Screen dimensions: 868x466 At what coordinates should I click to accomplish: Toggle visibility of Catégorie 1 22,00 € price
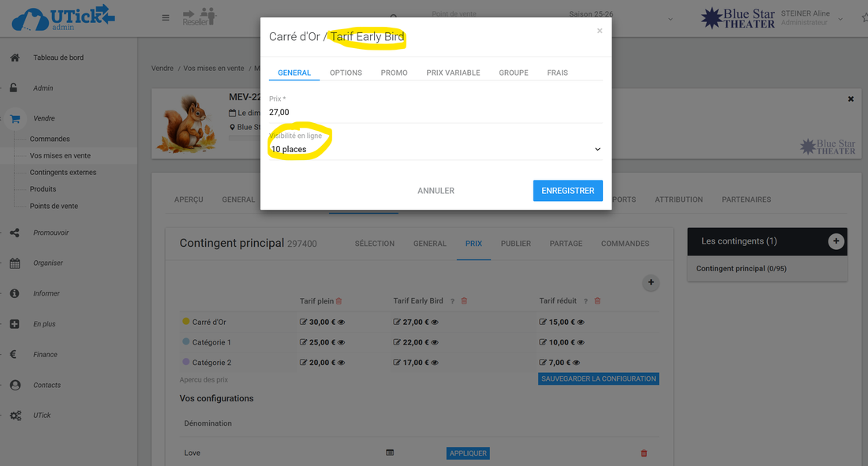coord(435,343)
